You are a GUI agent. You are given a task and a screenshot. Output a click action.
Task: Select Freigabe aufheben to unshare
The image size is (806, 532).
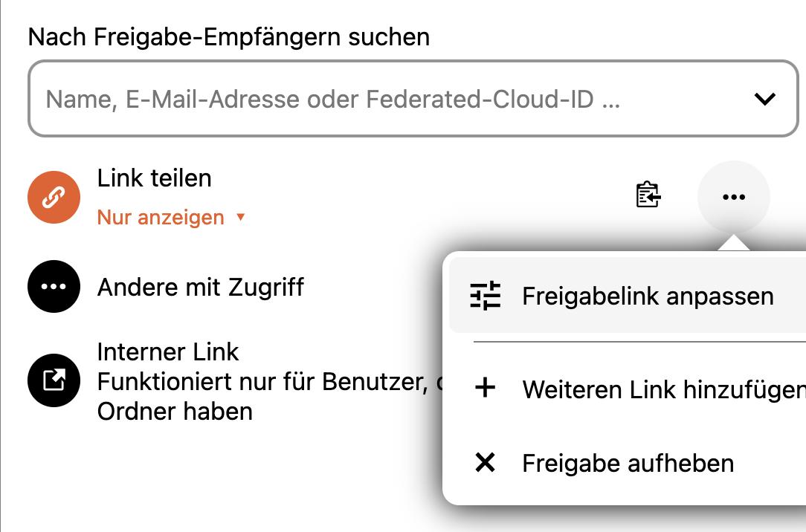coord(627,463)
